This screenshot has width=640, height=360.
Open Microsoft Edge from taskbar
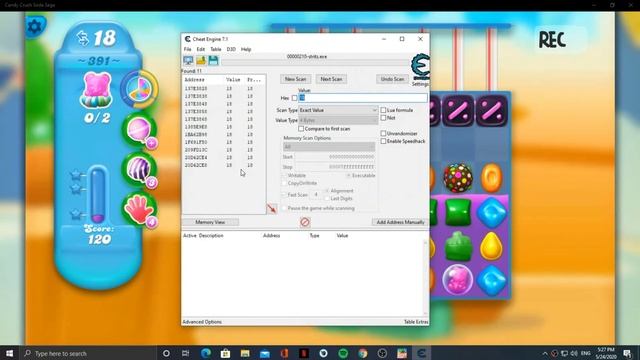point(206,353)
